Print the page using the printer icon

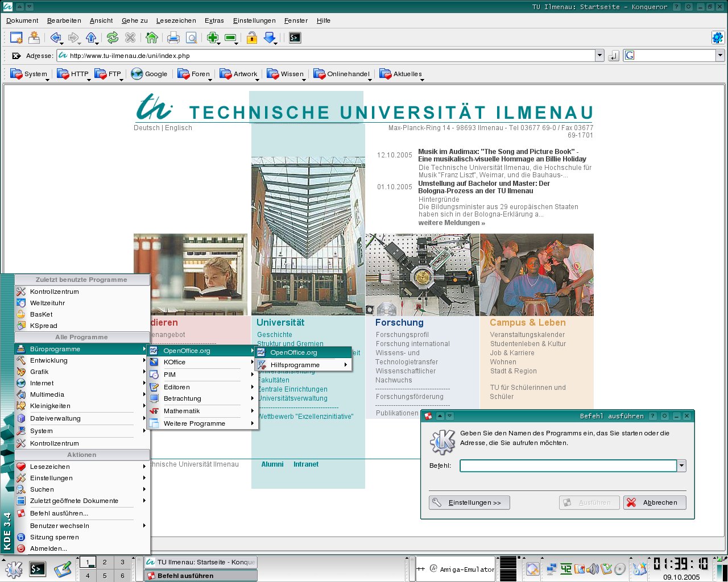tap(173, 38)
